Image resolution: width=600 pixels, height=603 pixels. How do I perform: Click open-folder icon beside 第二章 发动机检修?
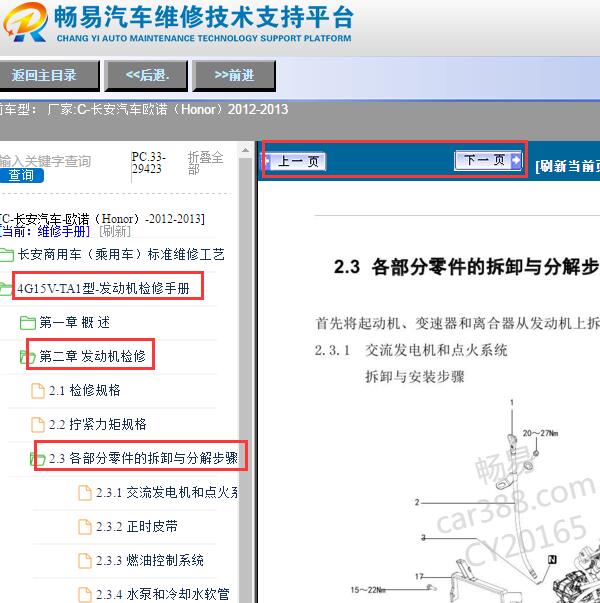click(x=27, y=357)
